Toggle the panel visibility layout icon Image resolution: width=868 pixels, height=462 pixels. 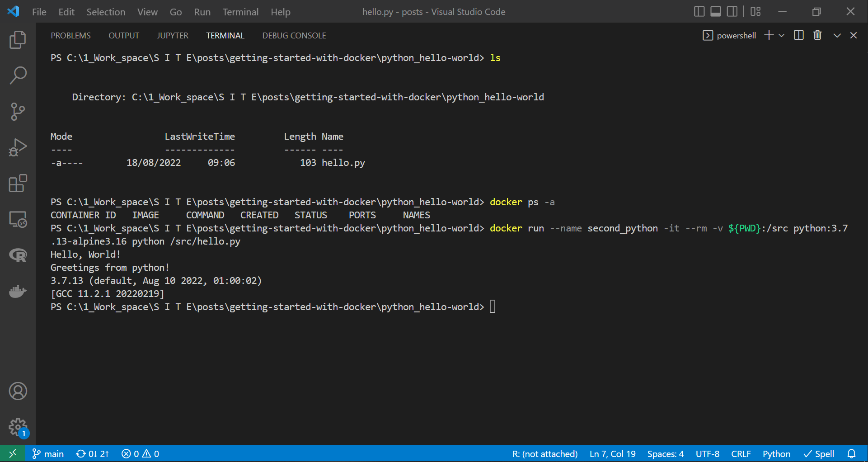[715, 11]
